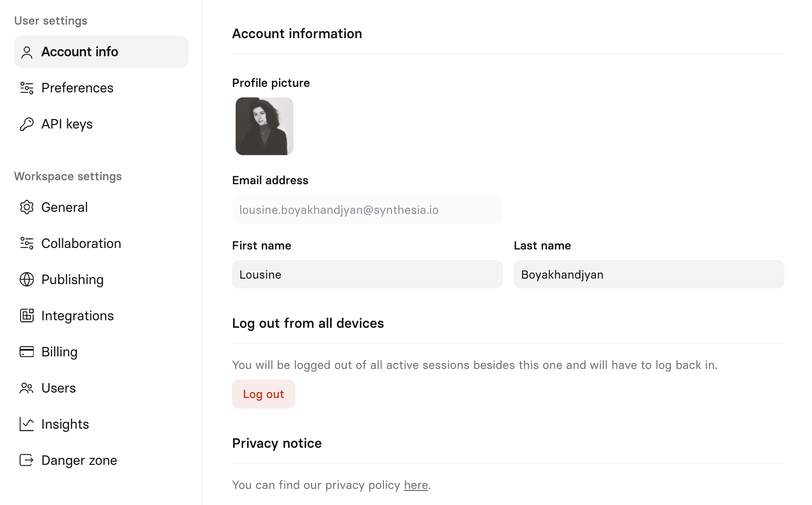Click the person icon beside Account info
812x505 pixels.
click(27, 52)
